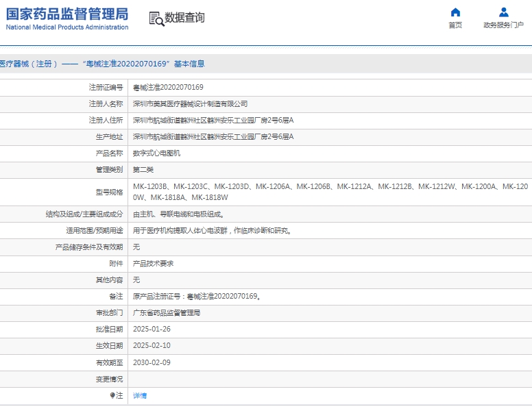Click the 注册人名称 label

[x=106, y=103]
